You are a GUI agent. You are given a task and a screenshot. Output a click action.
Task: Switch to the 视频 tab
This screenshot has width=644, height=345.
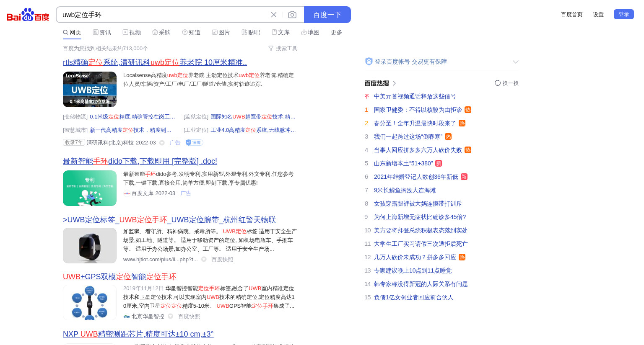point(132,32)
